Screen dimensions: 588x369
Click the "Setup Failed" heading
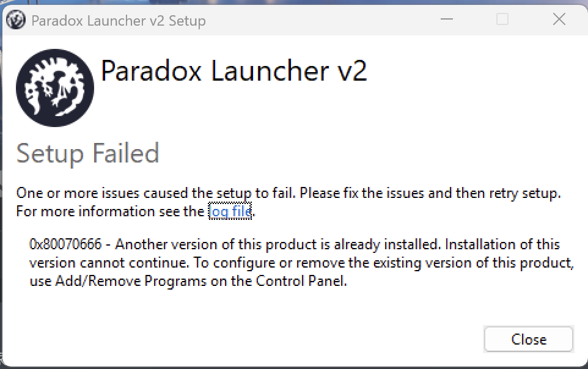[88, 153]
